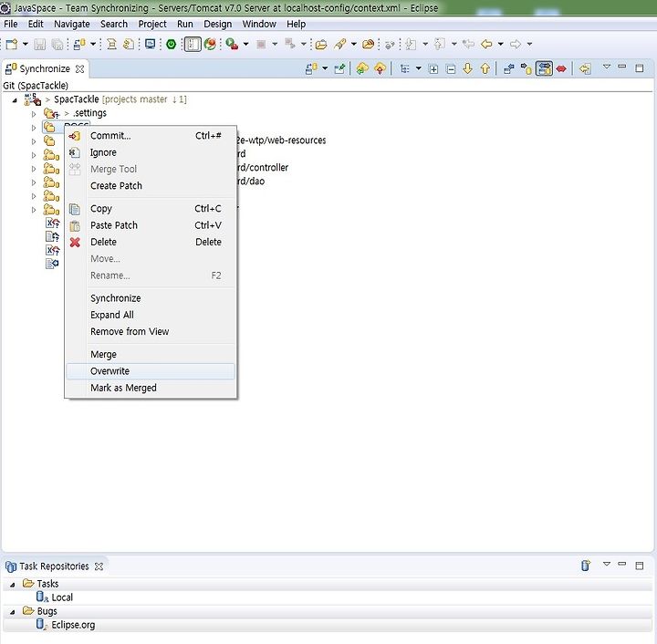Image resolution: width=657 pixels, height=644 pixels.
Task: Close the Synchronize view tab
Action: (79, 69)
